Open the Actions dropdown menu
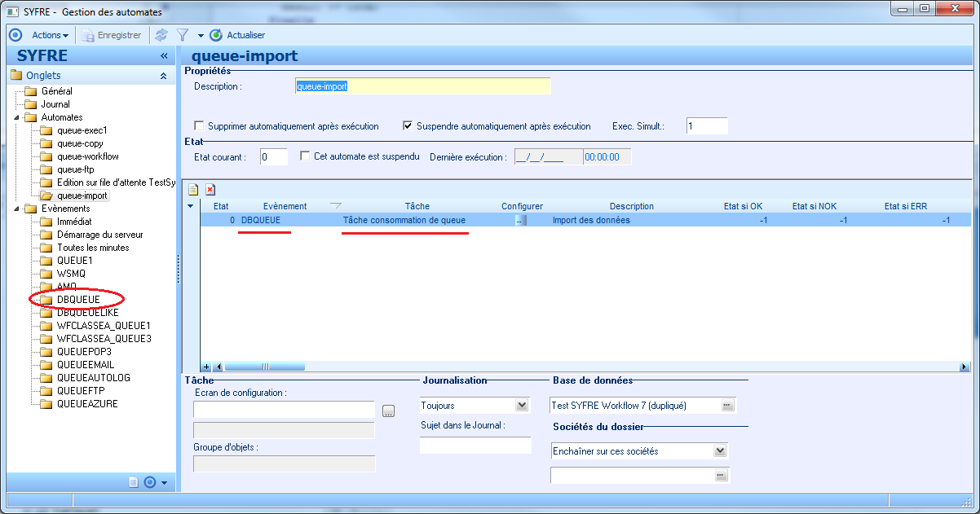This screenshot has width=980, height=514. 50,35
